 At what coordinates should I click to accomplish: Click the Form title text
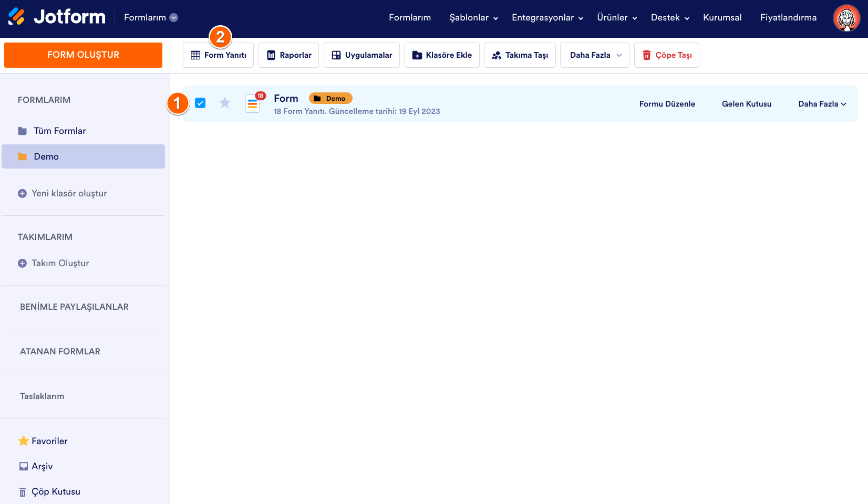click(x=286, y=98)
